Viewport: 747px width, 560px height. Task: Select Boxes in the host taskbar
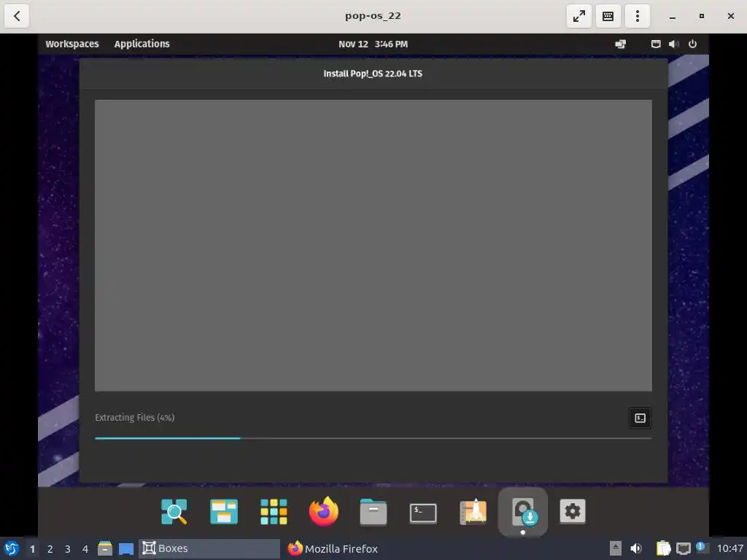coord(209,548)
